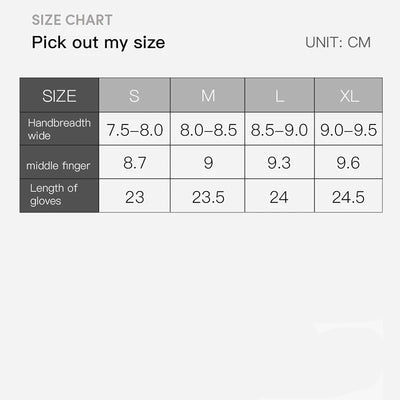Select the L size column header

(280, 95)
